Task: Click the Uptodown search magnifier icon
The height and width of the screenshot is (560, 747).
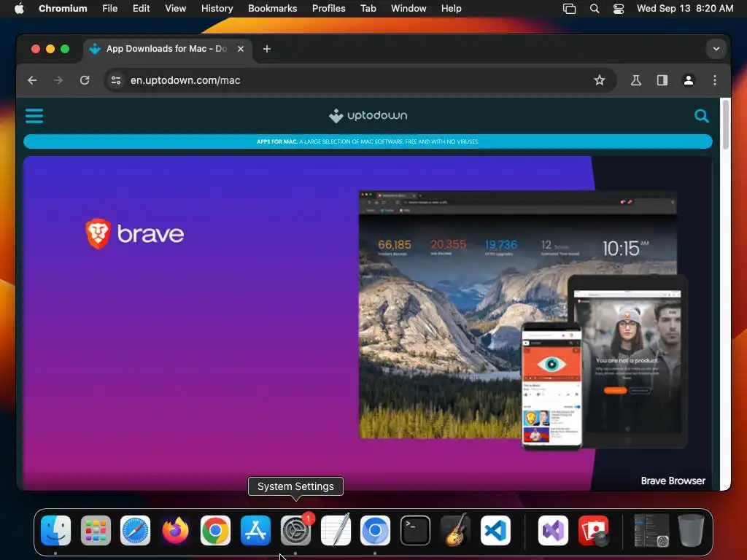Action: [701, 116]
